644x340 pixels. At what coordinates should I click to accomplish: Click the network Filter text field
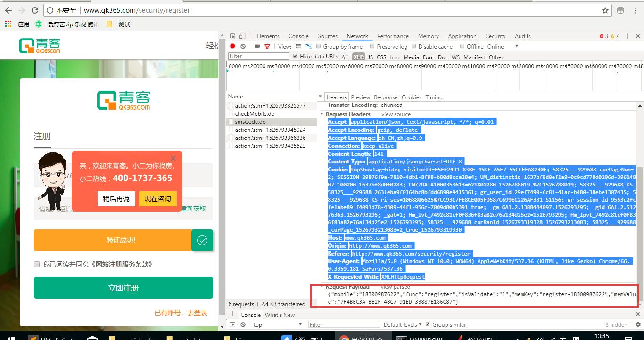click(258, 56)
